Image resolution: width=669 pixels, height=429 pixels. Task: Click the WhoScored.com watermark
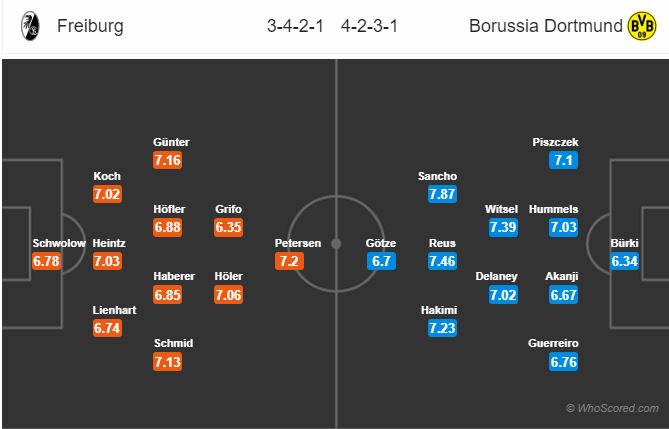(x=612, y=408)
